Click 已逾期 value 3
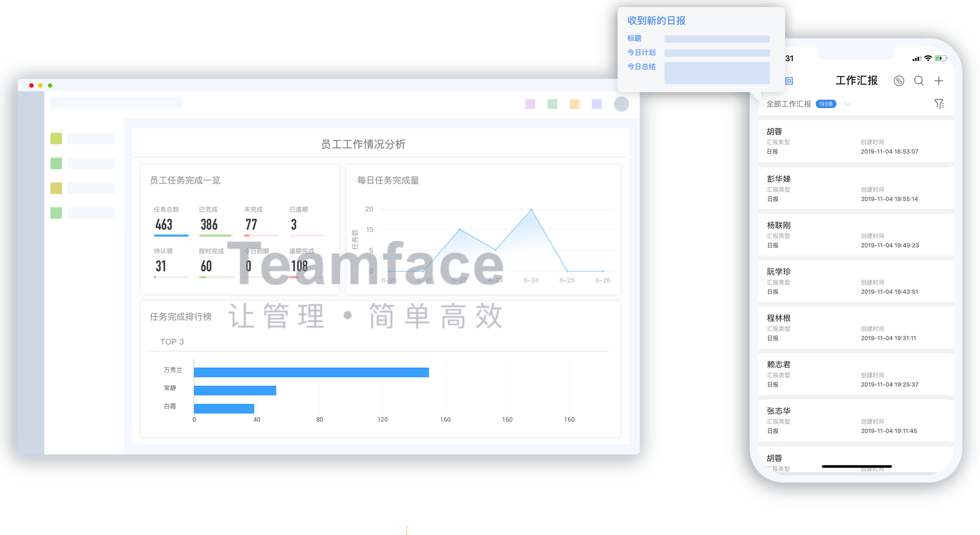Viewport: 980px width, 535px height. pos(293,225)
